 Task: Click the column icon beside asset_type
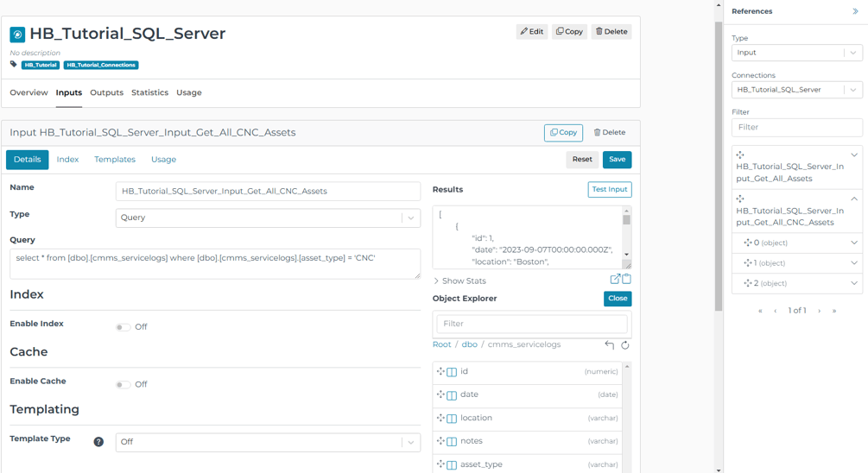[x=452, y=465]
